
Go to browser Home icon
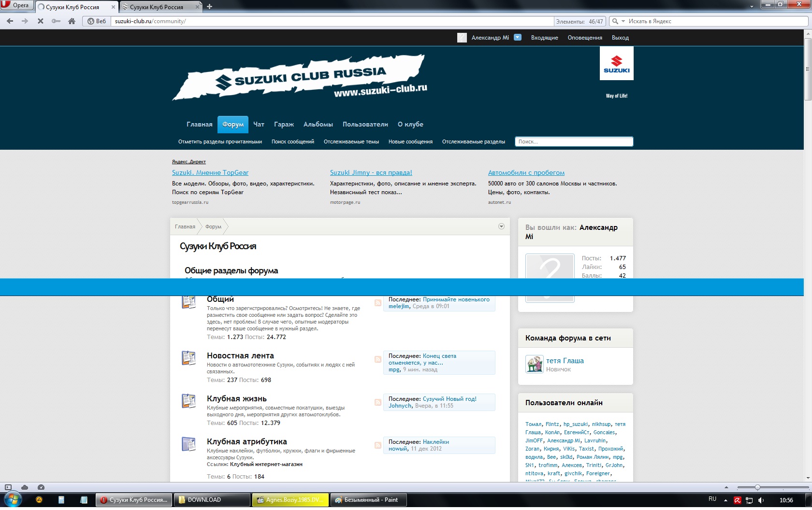72,21
